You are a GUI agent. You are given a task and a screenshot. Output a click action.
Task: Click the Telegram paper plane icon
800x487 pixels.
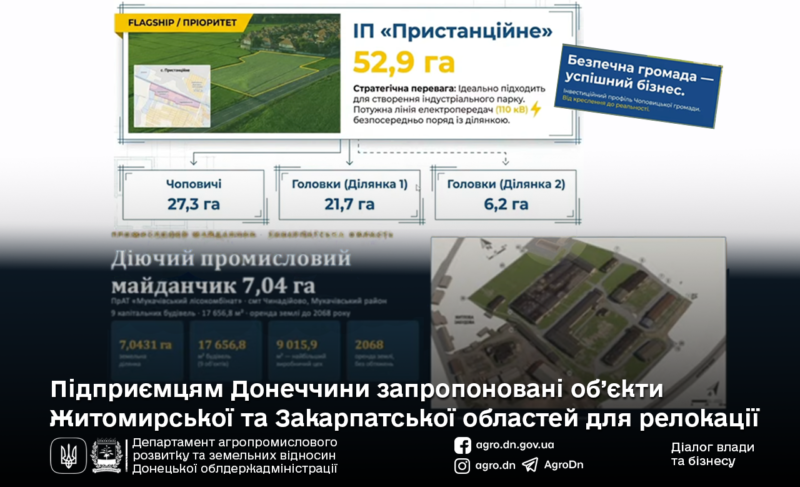pyautogui.click(x=530, y=465)
